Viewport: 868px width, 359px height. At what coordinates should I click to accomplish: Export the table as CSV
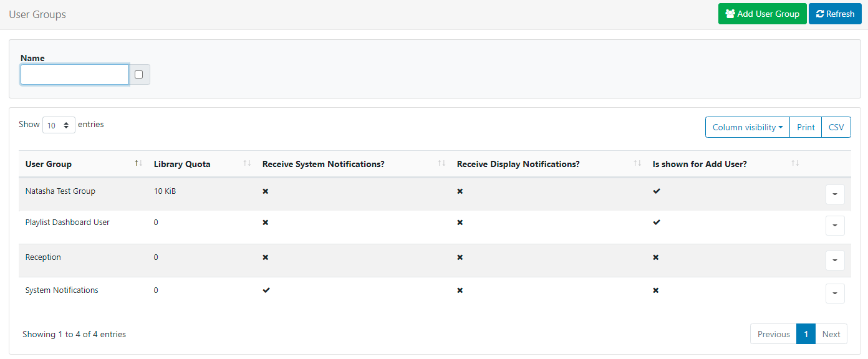coord(836,127)
